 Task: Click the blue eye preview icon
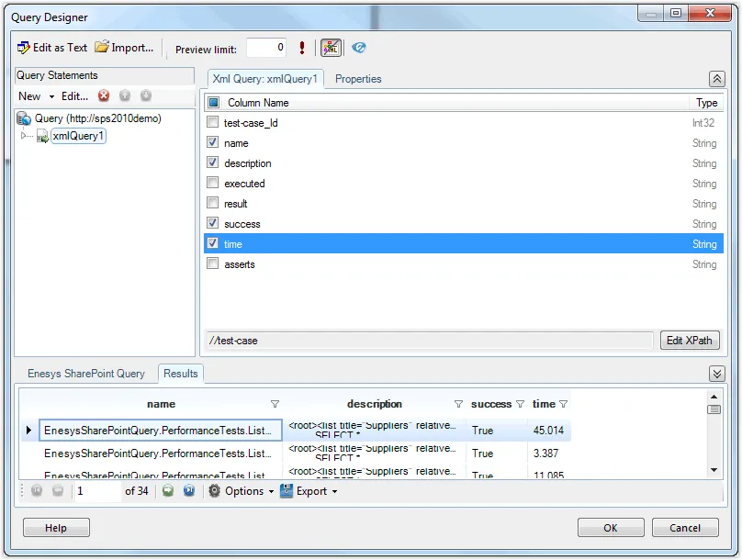358,48
